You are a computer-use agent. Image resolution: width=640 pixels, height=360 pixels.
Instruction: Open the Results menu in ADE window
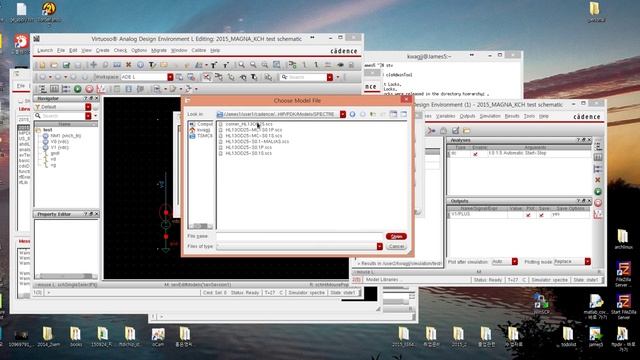coord(512,116)
